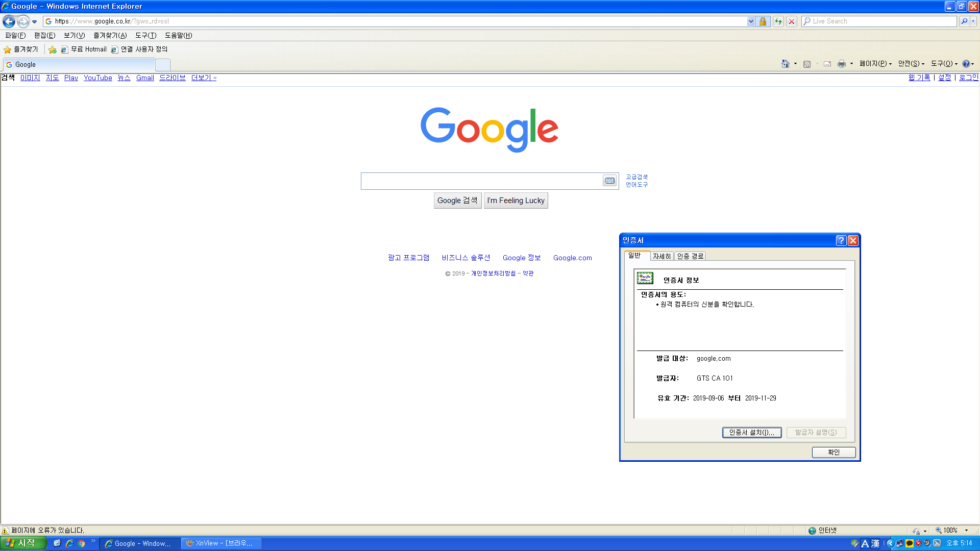Click the red security shield tray icon
This screenshot has width=980, height=551.
(919, 543)
